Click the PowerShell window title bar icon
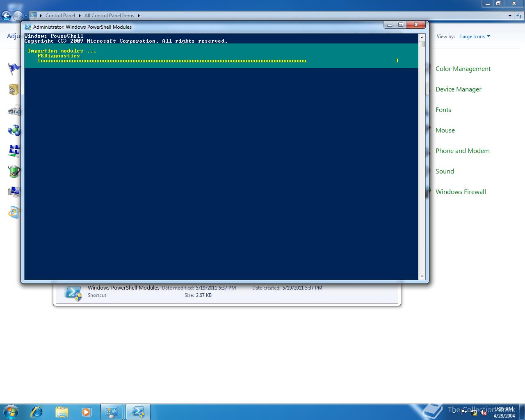 click(x=28, y=27)
